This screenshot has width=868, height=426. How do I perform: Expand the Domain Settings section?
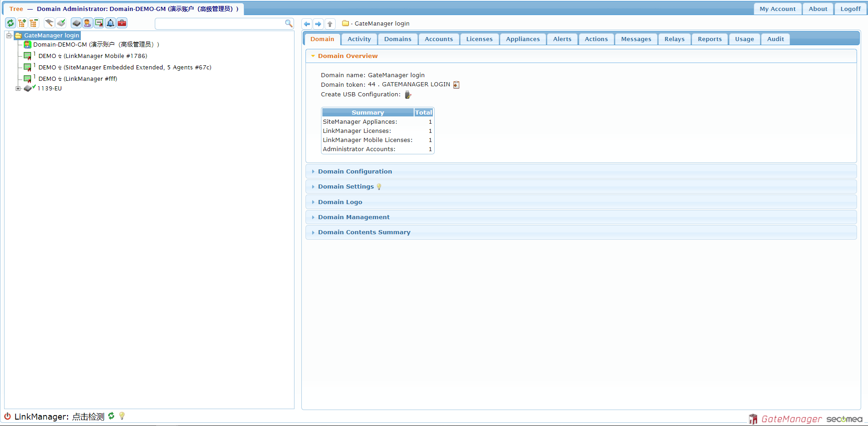(581, 187)
